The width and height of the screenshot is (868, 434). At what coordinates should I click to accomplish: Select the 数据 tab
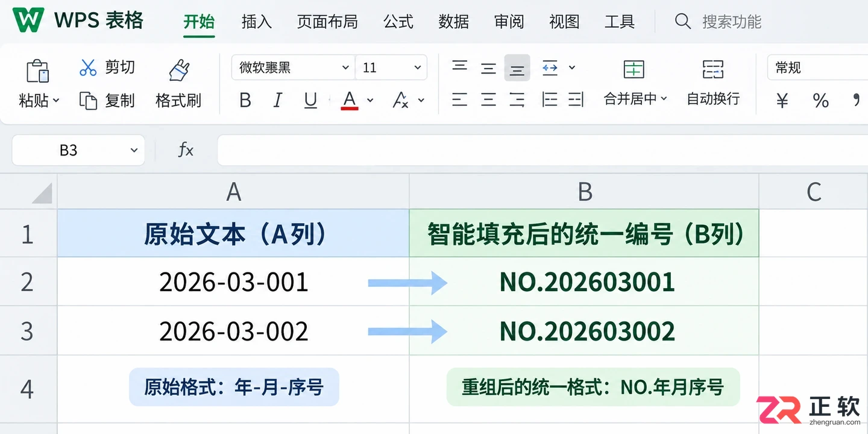tap(454, 22)
